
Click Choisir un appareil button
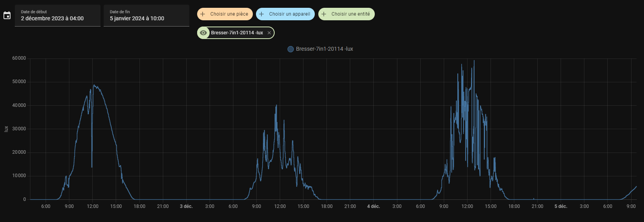point(285,14)
